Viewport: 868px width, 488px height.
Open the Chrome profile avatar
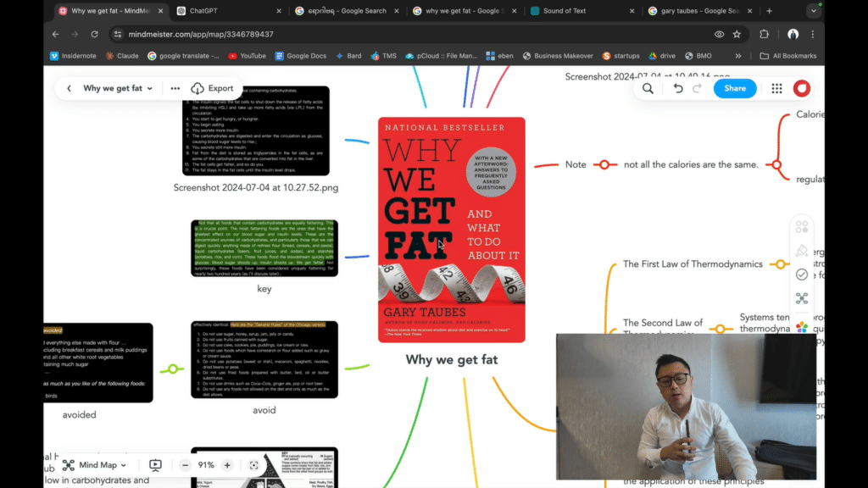point(793,34)
